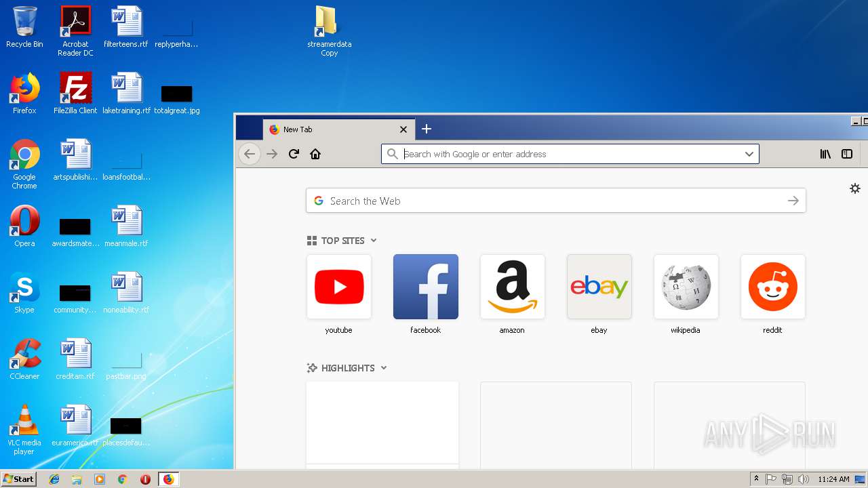Open Windows Explorer from the taskbar
Viewport: 868px width, 488px height.
77,479
